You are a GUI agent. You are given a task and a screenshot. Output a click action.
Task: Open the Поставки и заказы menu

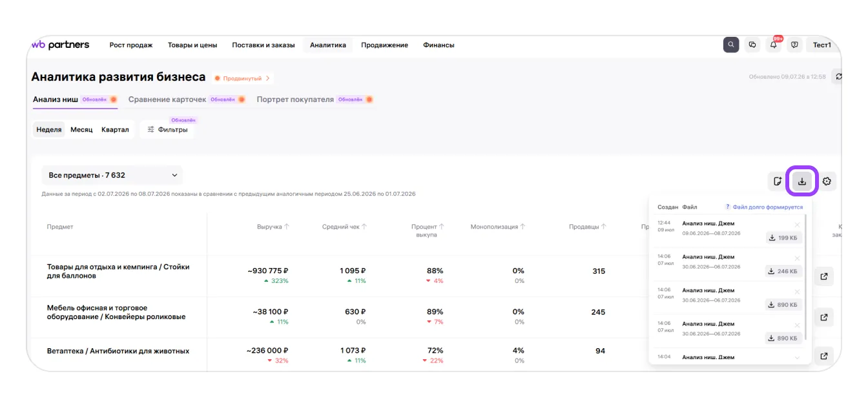coord(263,45)
